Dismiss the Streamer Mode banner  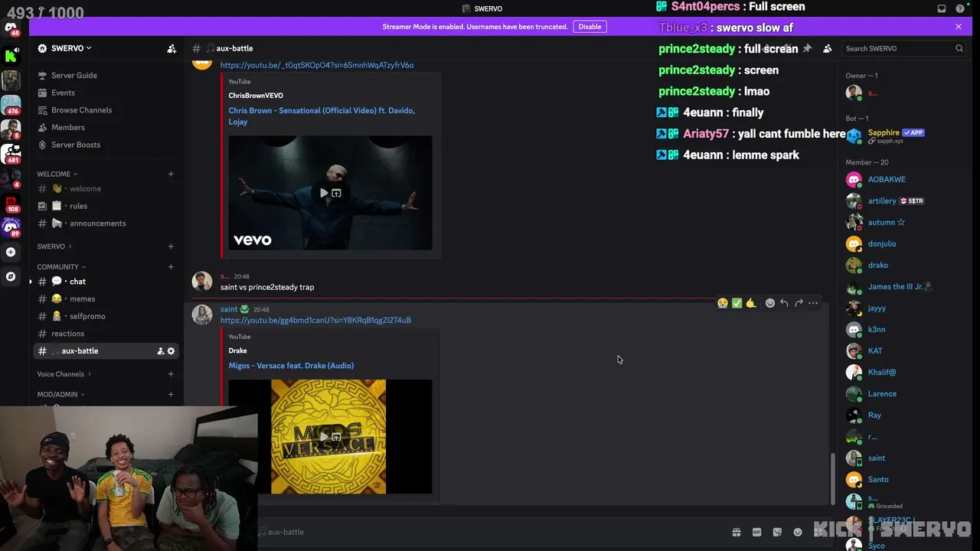click(958, 27)
